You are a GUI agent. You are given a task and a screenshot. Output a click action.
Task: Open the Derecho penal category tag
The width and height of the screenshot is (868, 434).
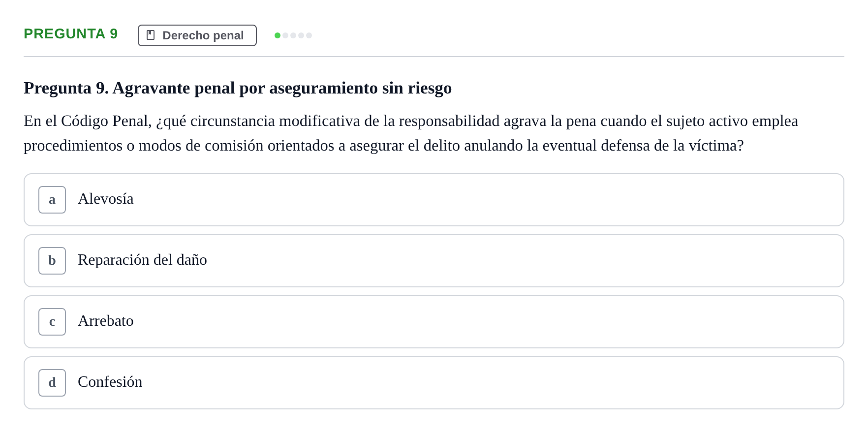pyautogui.click(x=197, y=35)
